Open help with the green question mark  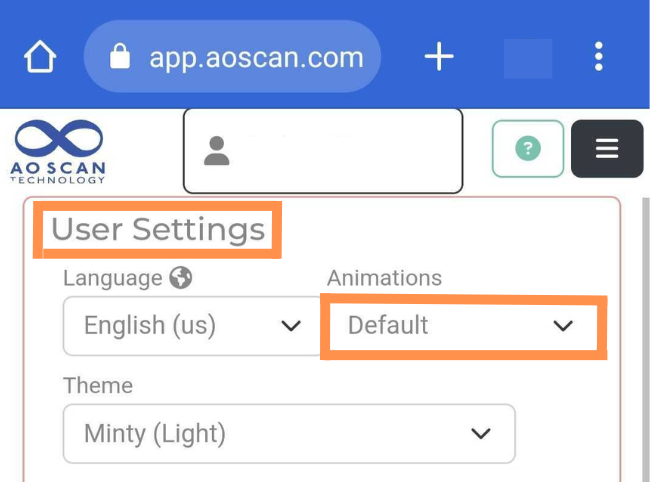coord(528,149)
